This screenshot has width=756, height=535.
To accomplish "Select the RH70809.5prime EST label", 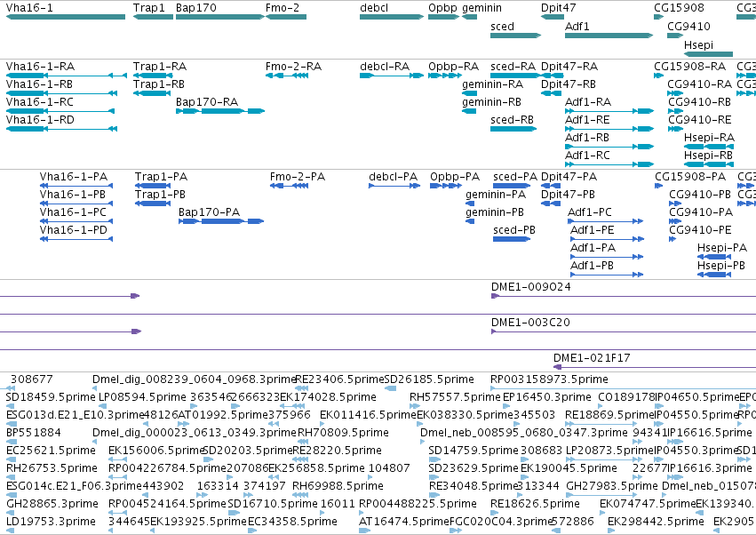I will pyautogui.click(x=343, y=433).
